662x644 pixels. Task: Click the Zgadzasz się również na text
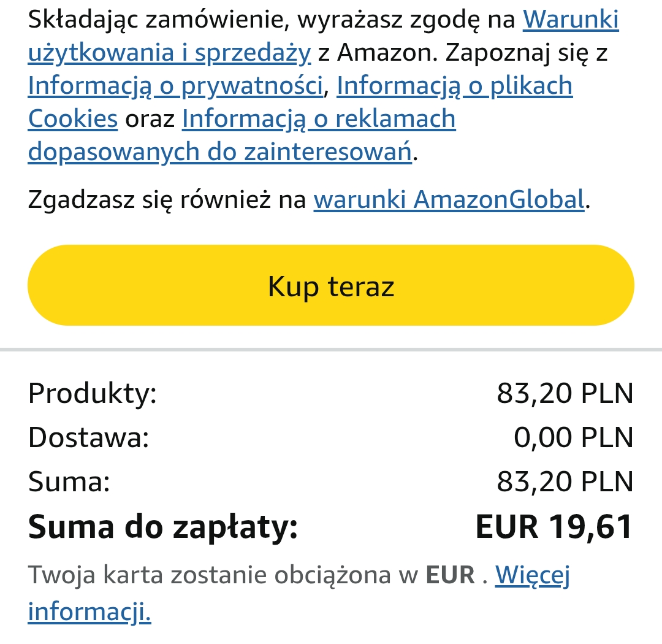(x=167, y=199)
